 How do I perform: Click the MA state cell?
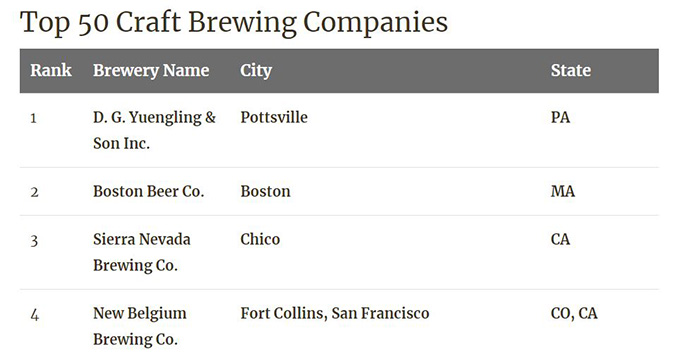click(563, 191)
